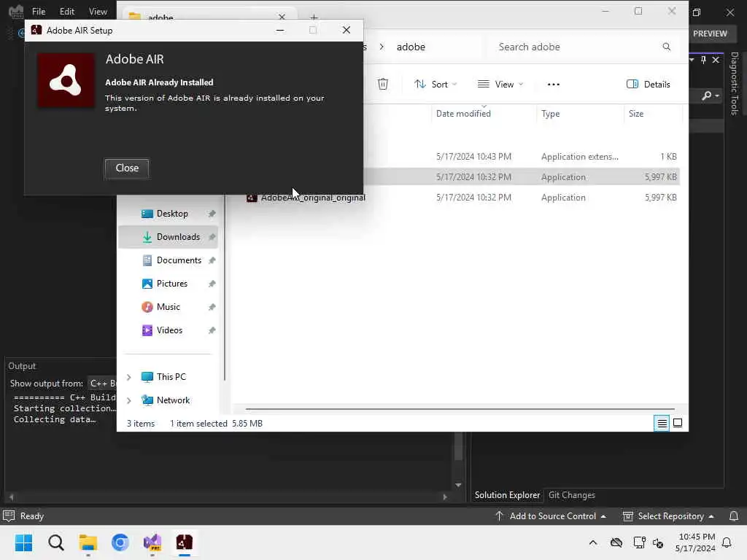Image resolution: width=747 pixels, height=560 pixels.
Task: Open Desktop in the navigation pane
Action: point(172,214)
